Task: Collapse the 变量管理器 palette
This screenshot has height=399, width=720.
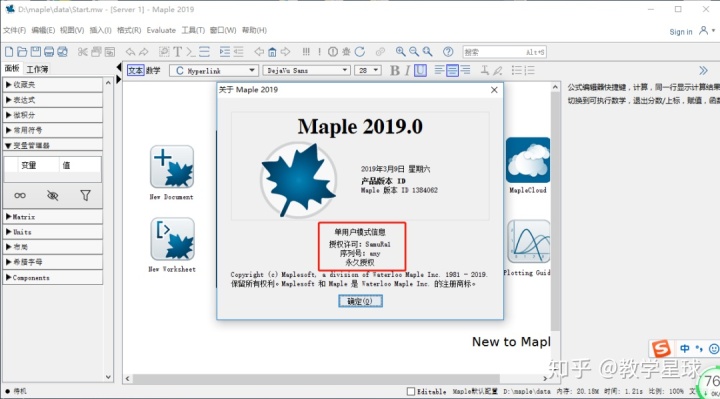Action: click(x=53, y=145)
